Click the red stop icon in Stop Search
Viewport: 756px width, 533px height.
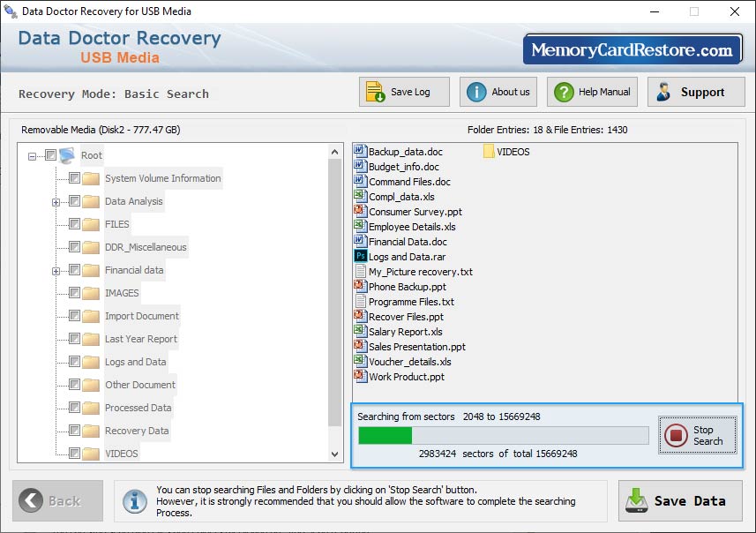pyautogui.click(x=676, y=435)
